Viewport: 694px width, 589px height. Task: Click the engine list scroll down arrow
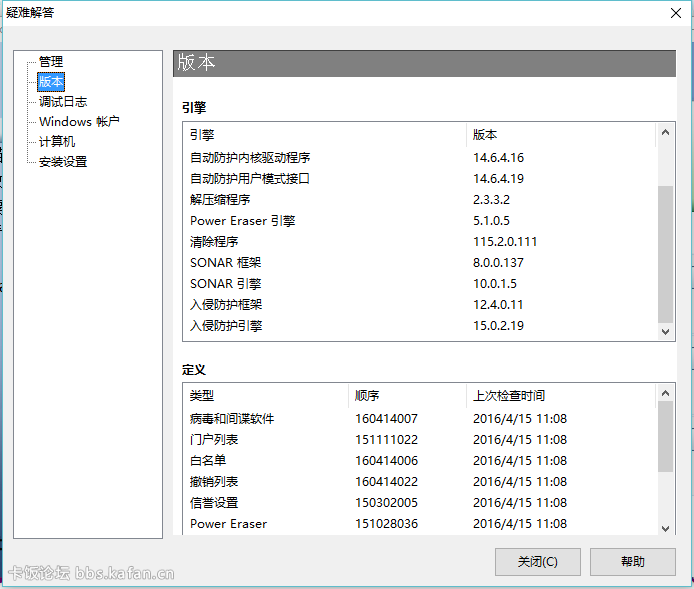click(665, 331)
